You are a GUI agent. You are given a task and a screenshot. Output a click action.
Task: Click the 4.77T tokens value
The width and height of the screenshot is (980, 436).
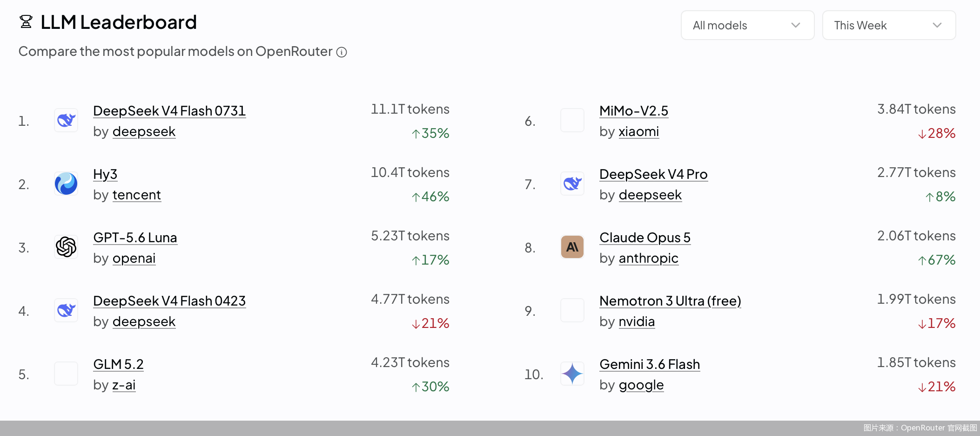point(410,299)
